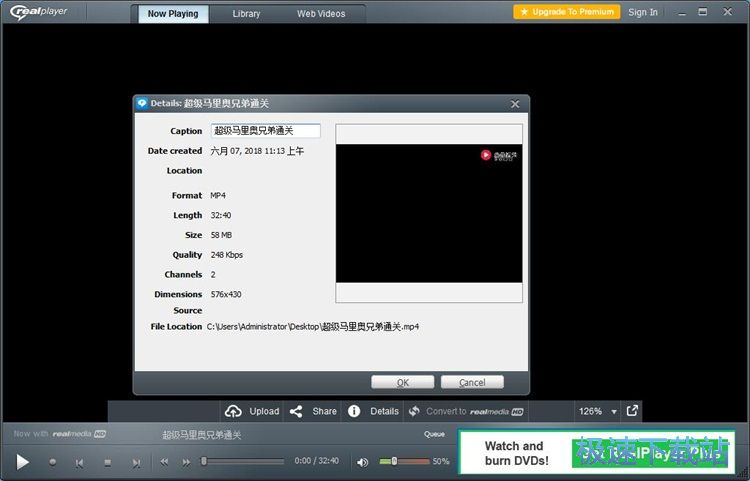The width and height of the screenshot is (750, 481).
Task: Switch to the Library tab
Action: point(246,13)
